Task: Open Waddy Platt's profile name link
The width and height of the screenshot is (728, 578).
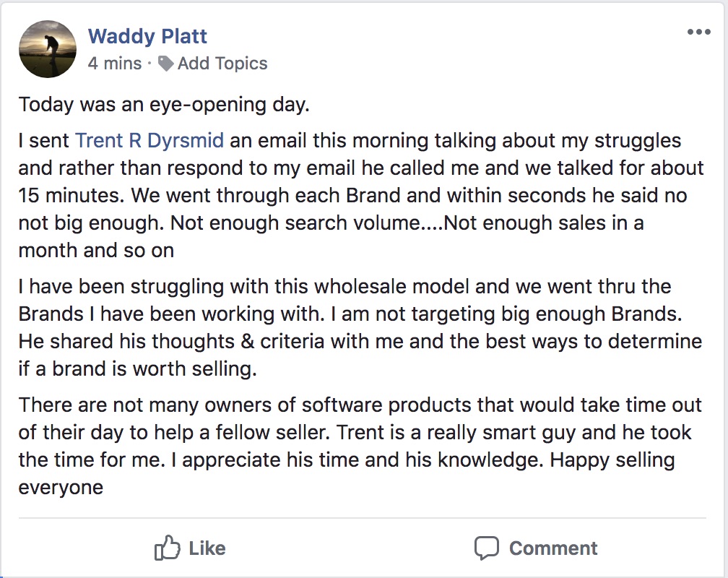Action: pyautogui.click(x=147, y=36)
